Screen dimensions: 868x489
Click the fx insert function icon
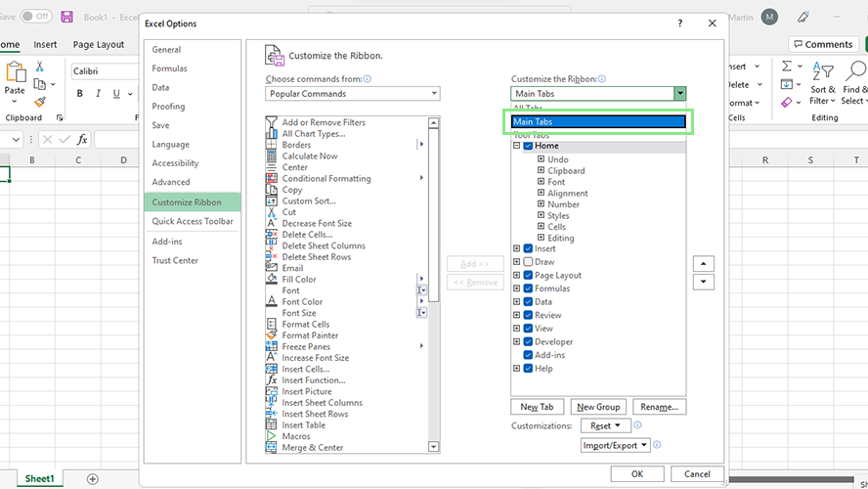pyautogui.click(x=82, y=140)
